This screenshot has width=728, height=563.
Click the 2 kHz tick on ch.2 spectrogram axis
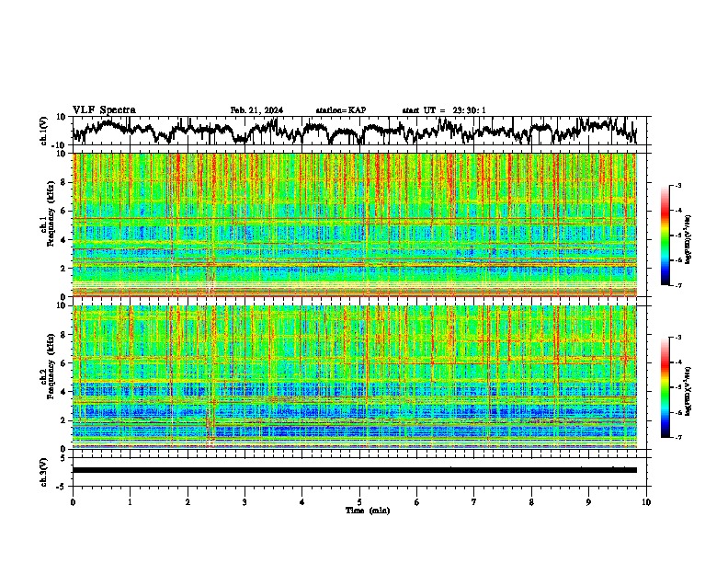(64, 420)
